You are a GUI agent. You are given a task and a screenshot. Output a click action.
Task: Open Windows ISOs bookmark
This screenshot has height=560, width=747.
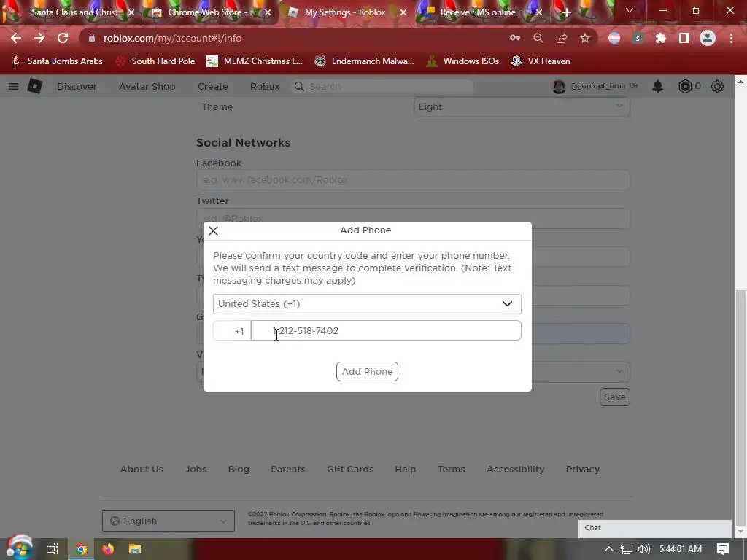(462, 61)
